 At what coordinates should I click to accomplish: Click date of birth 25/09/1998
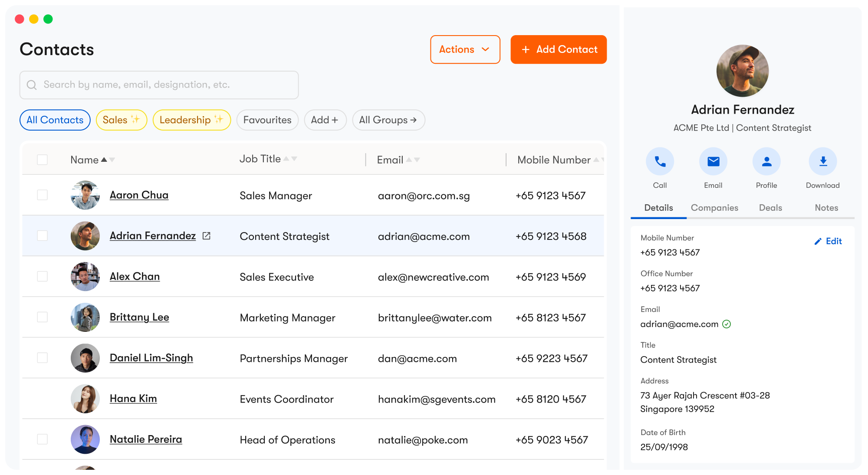tap(664, 447)
